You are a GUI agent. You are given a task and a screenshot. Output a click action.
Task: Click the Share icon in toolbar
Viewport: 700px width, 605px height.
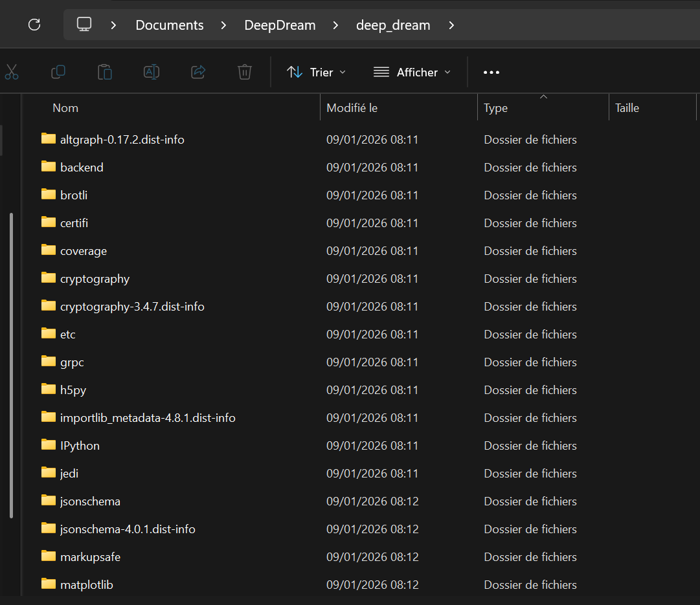point(198,72)
